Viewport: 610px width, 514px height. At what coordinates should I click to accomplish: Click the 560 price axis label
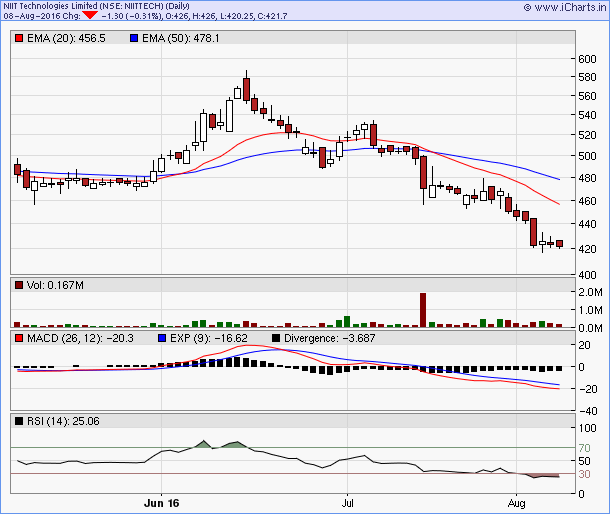(x=587, y=96)
